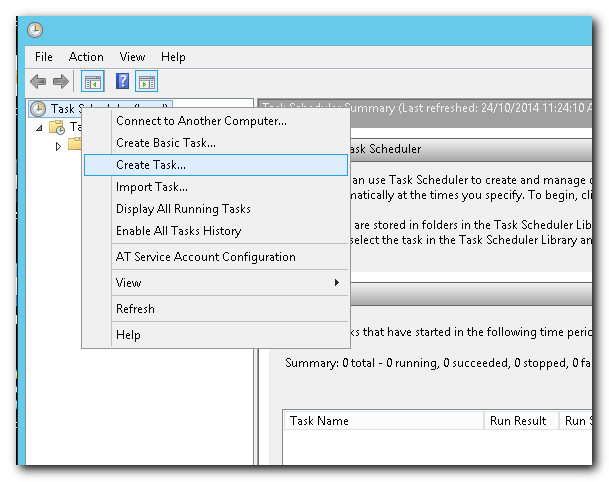609x482 pixels.
Task: Click the Run Result column header
Action: 521,421
